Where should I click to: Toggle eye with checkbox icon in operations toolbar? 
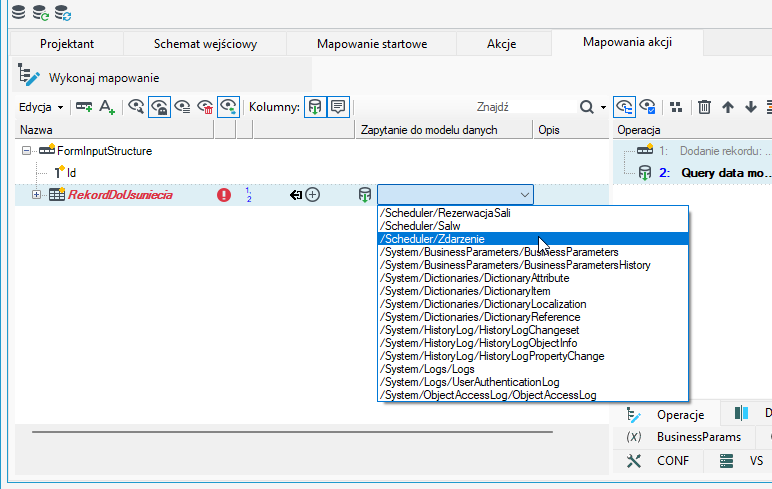[x=647, y=106]
